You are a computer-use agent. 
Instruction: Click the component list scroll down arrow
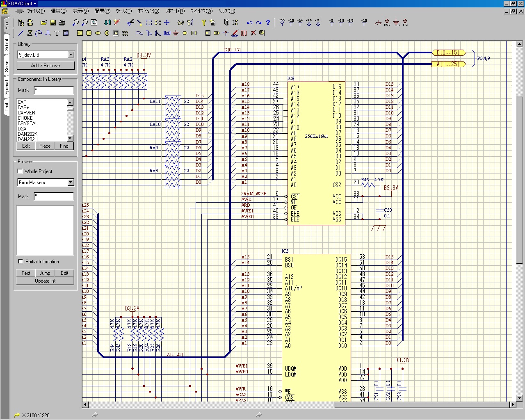pyautogui.click(x=70, y=138)
